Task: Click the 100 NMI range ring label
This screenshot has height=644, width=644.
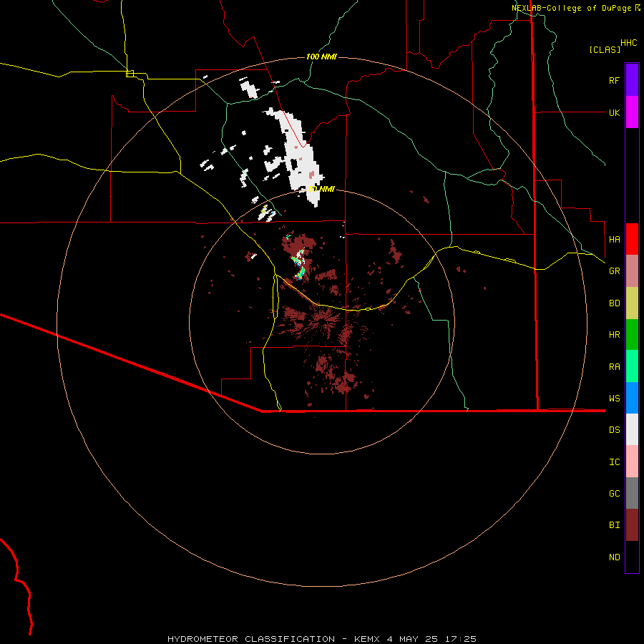Action: pyautogui.click(x=321, y=57)
